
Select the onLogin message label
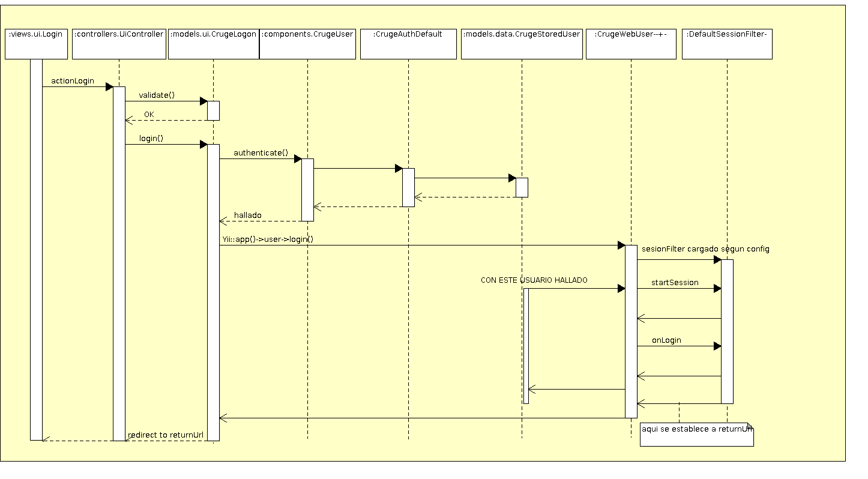point(666,340)
